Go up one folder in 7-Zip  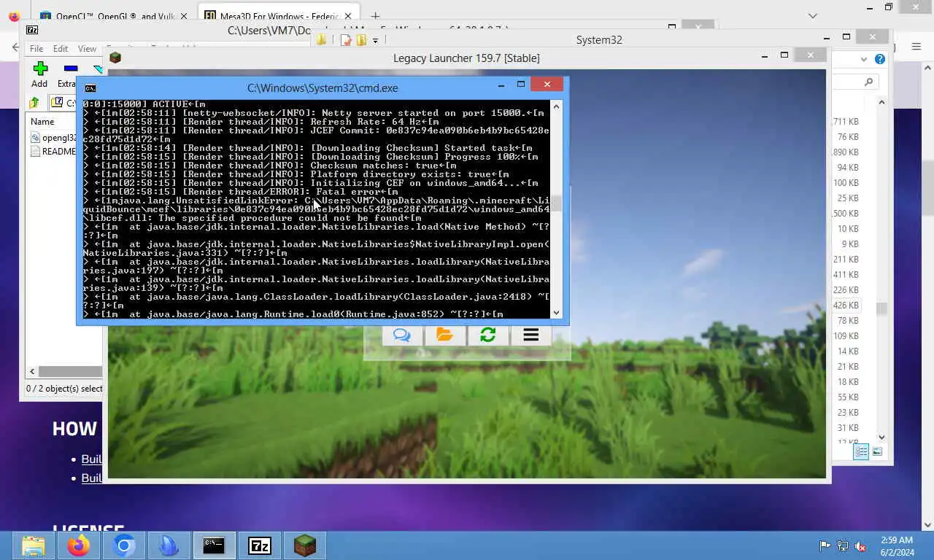pos(34,103)
